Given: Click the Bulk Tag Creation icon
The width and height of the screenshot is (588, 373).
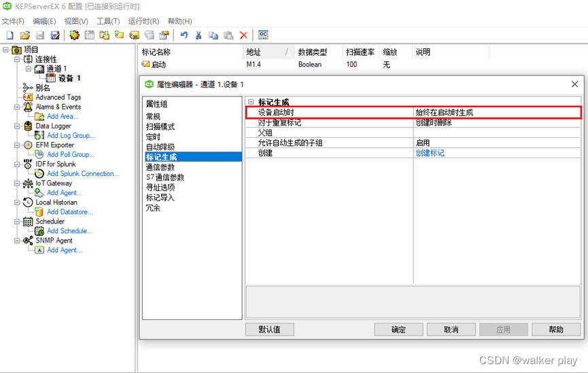Looking at the screenshot, I should point(134,35).
